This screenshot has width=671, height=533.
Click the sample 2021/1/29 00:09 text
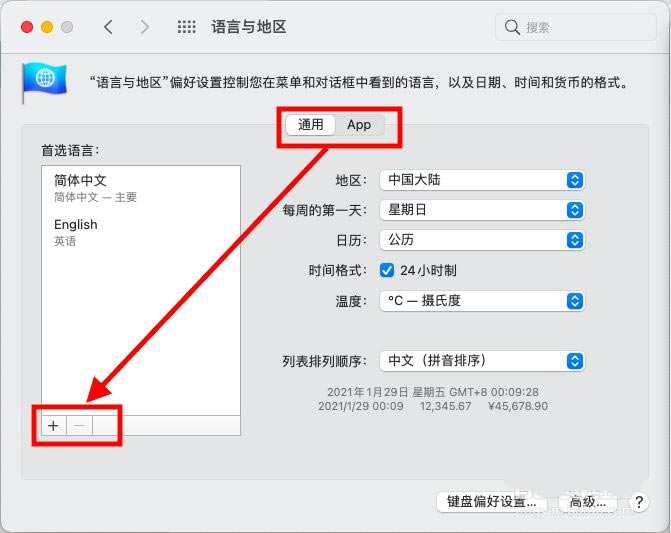point(361,406)
